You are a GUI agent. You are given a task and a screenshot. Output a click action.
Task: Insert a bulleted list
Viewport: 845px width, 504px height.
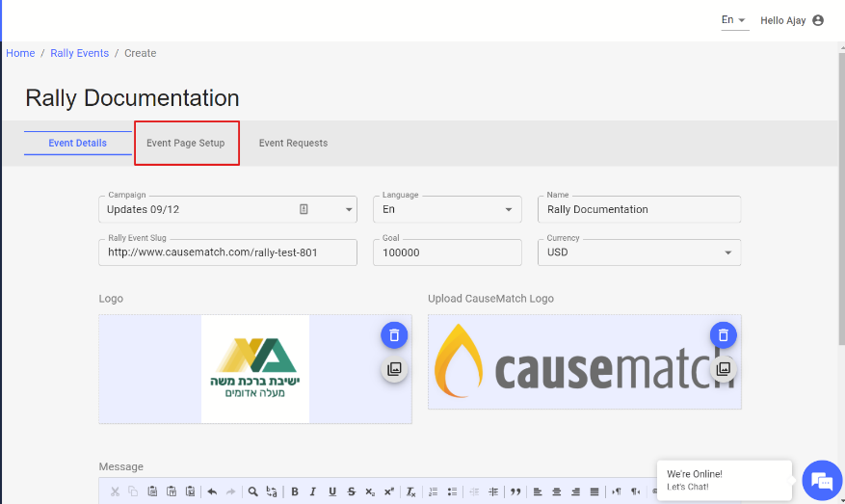click(452, 491)
